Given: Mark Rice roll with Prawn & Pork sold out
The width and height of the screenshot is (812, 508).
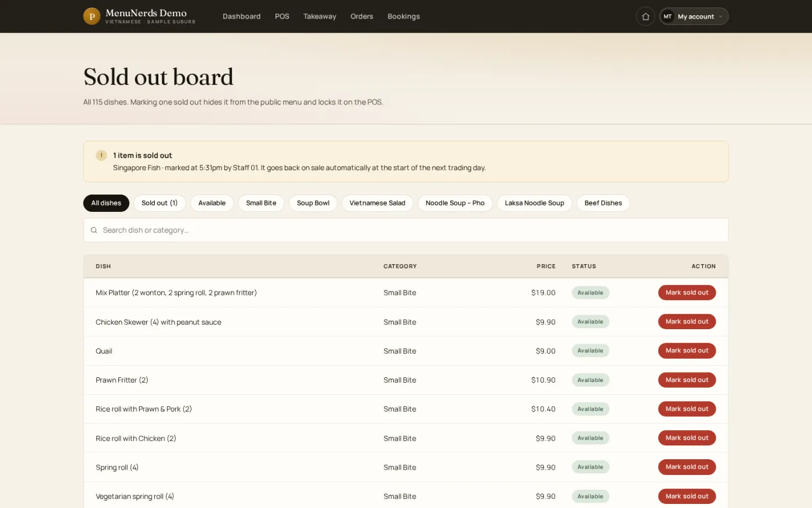Looking at the screenshot, I should point(687,409).
